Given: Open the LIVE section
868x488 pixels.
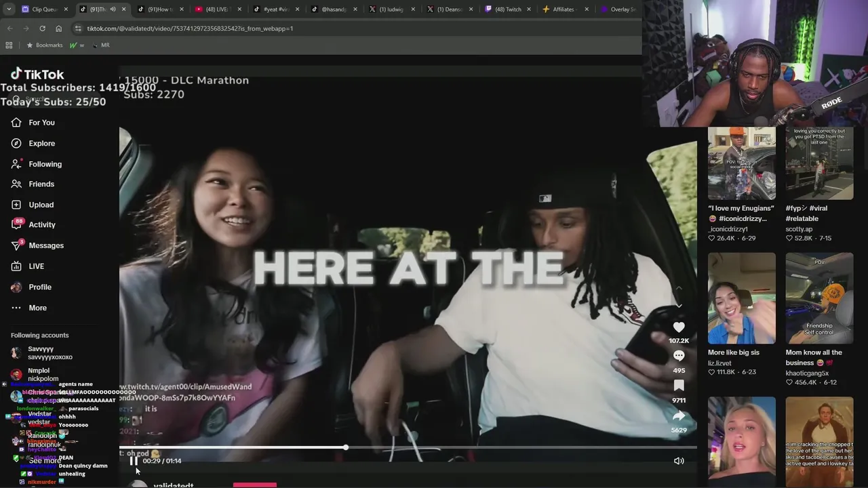Looking at the screenshot, I should click(28, 266).
